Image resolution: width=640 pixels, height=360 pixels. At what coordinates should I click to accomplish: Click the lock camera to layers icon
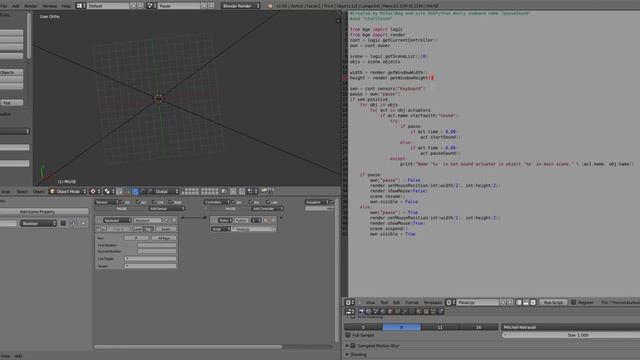[x=224, y=191]
